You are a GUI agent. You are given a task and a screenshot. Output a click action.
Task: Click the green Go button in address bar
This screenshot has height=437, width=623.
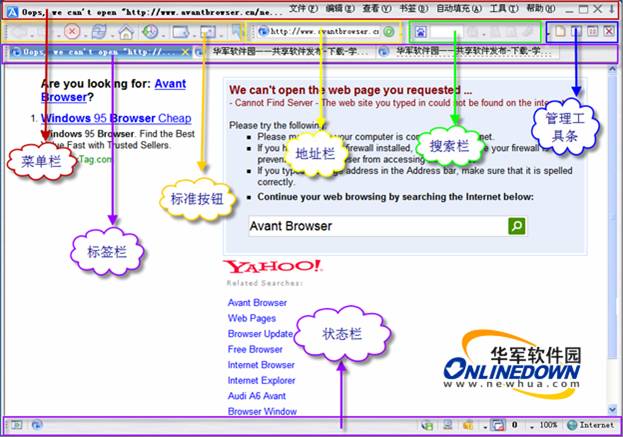pos(389,31)
